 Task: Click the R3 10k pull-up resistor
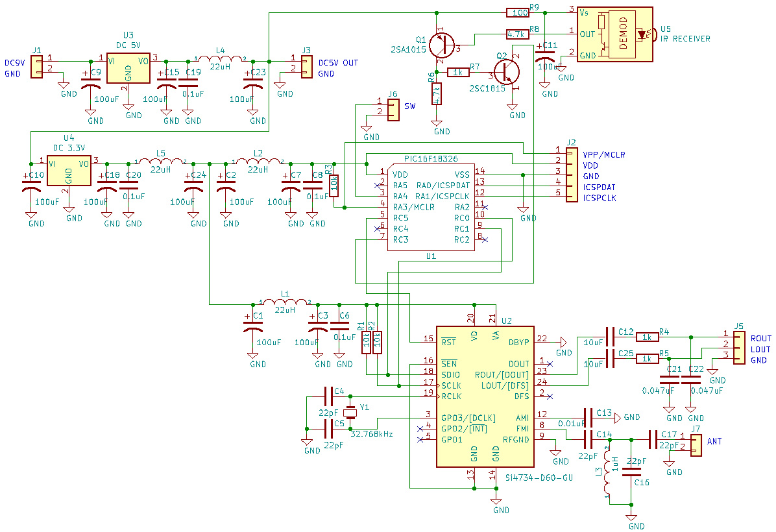click(x=333, y=185)
